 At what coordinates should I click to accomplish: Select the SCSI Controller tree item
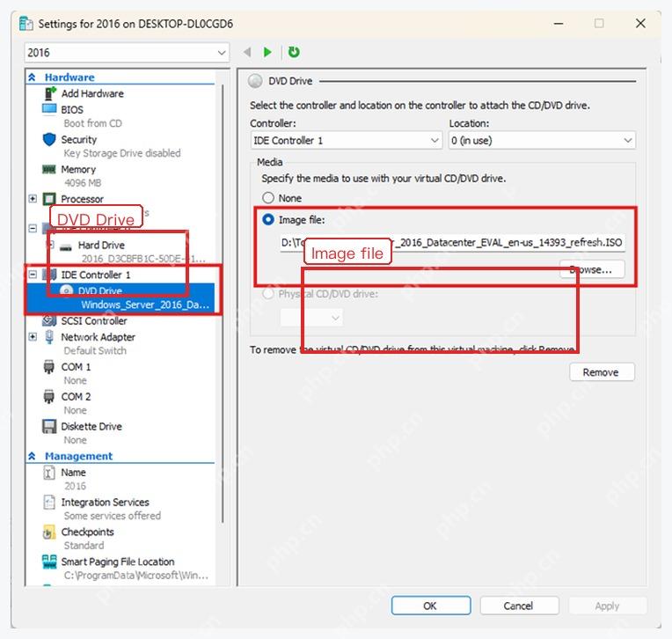pyautogui.click(x=94, y=320)
